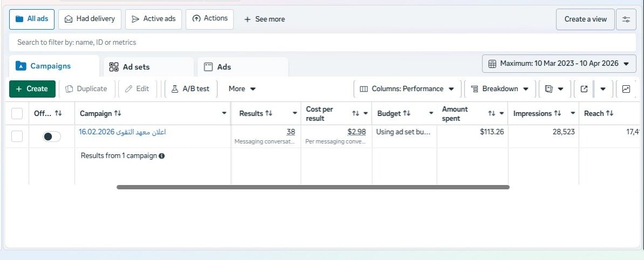Select the campaign row checkbox
Viewport: 644px width, 260px height.
click(17, 136)
